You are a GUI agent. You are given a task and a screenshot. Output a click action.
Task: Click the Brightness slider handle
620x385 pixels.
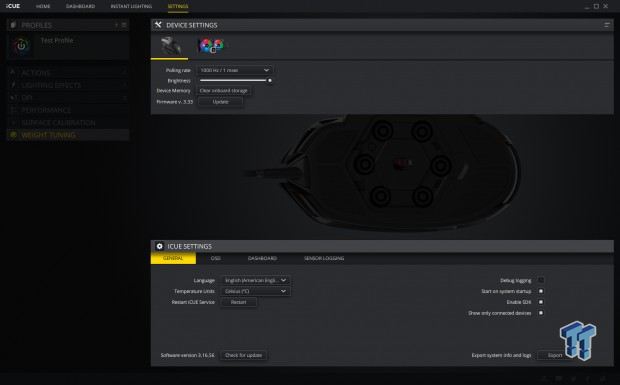click(270, 81)
